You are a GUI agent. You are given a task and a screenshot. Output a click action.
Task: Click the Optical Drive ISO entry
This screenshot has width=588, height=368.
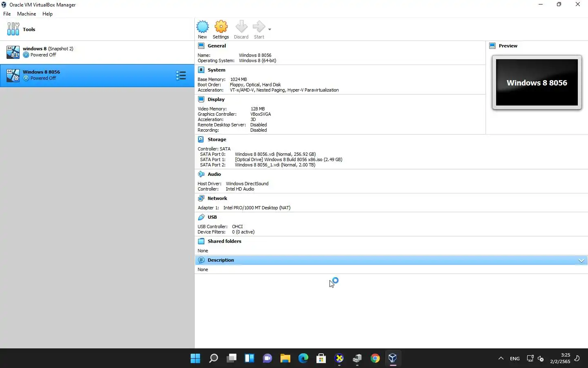289,159
